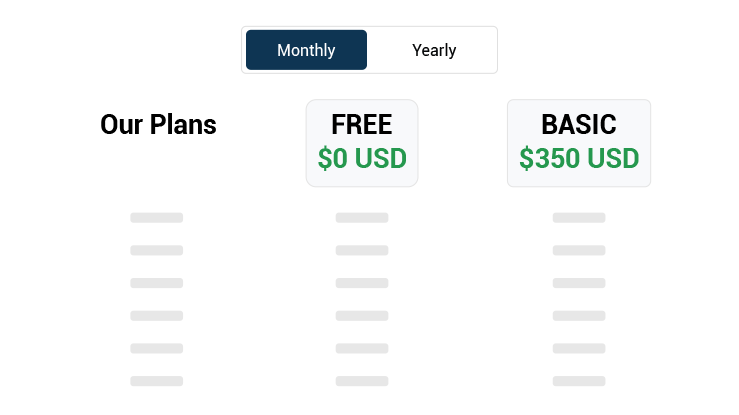Click the $0 USD price
This screenshot has height=415, width=739.
click(x=362, y=159)
